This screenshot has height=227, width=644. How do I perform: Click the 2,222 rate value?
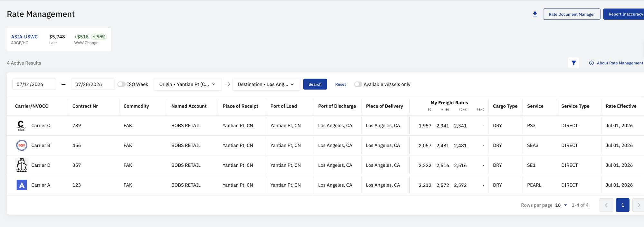425,166
